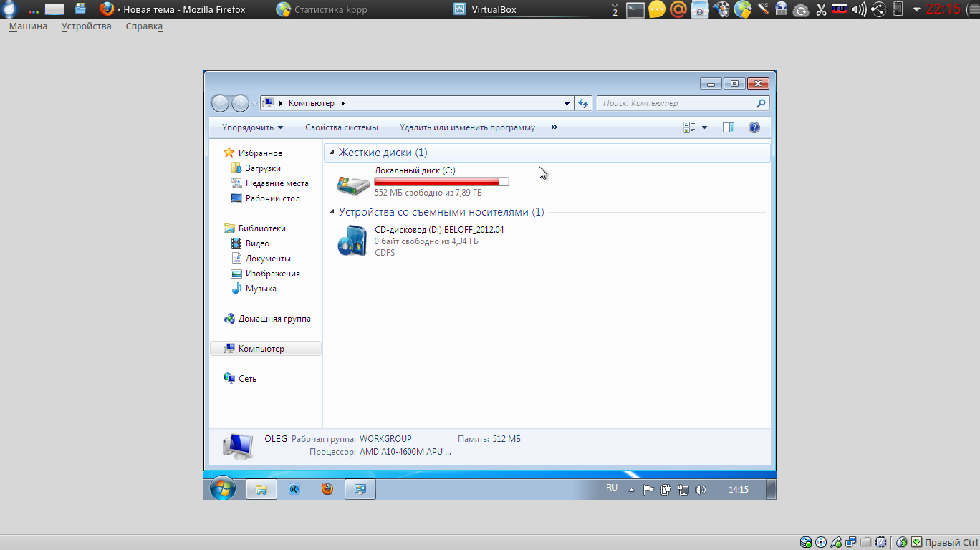Image resolution: width=980 pixels, height=550 pixels.
Task: Show hidden guest tray icons arrow
Action: tap(631, 491)
